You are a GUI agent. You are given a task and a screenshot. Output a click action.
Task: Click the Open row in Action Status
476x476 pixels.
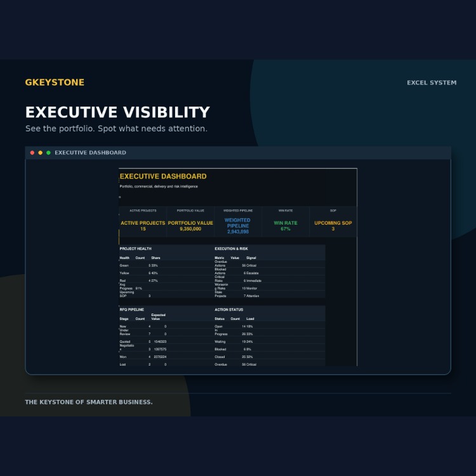(270, 326)
